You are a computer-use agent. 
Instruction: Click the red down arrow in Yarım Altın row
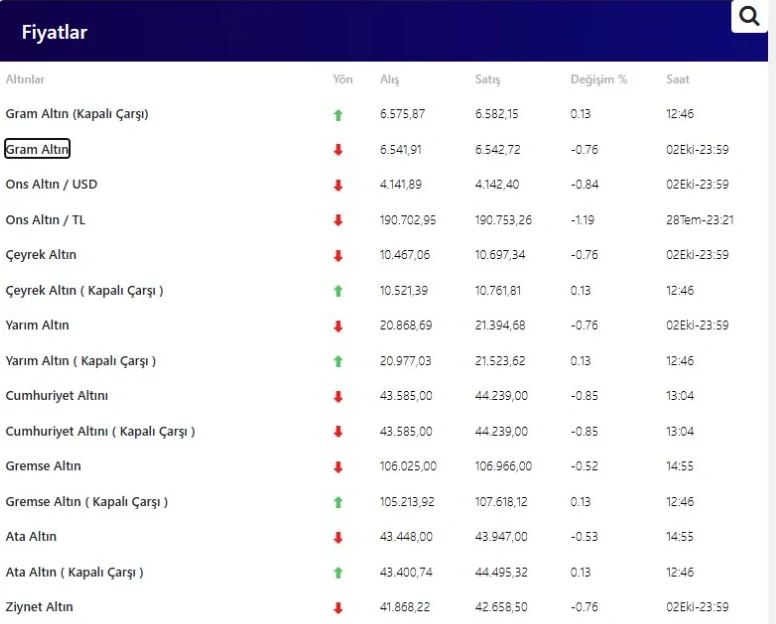coord(338,326)
